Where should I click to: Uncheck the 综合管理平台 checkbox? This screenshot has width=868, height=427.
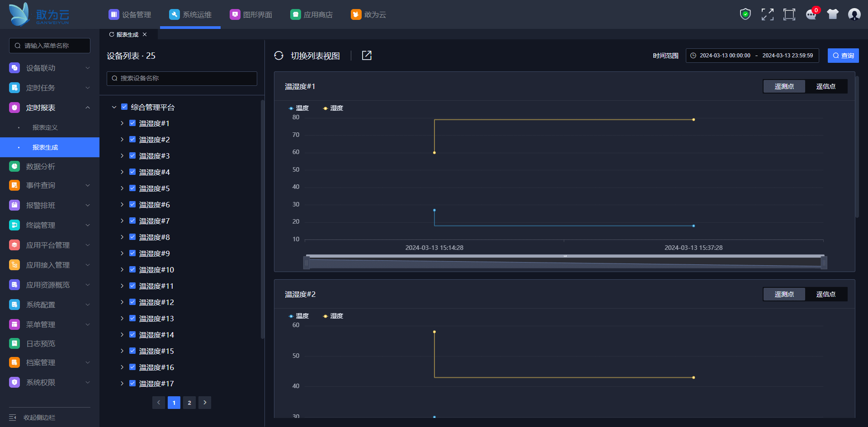(x=124, y=107)
